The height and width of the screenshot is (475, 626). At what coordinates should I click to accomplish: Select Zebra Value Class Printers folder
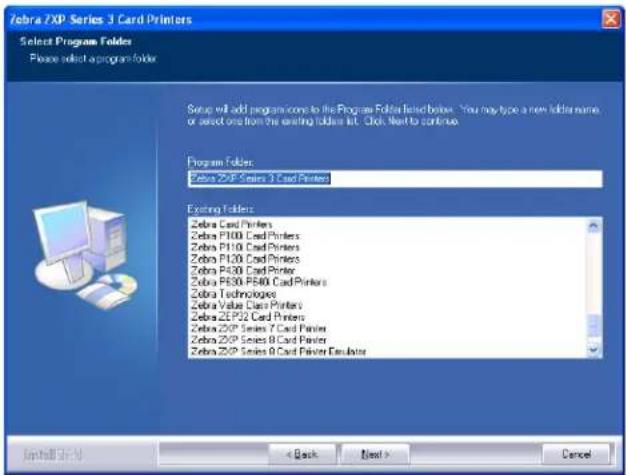click(x=246, y=305)
